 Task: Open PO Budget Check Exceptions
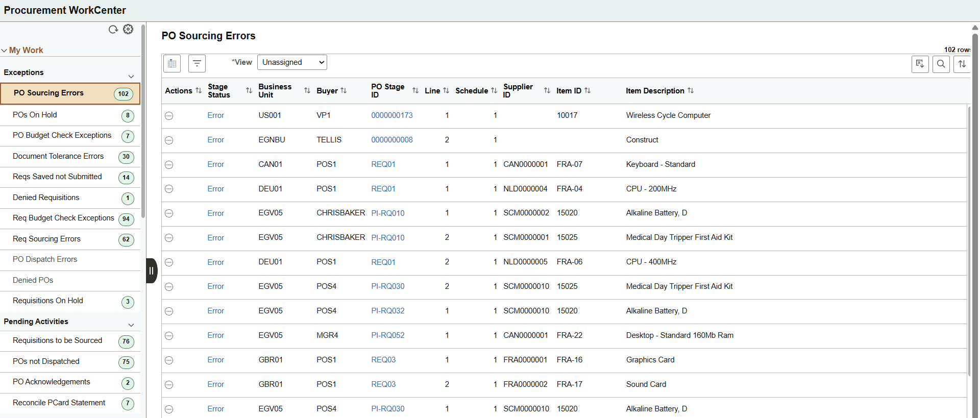coord(70,136)
